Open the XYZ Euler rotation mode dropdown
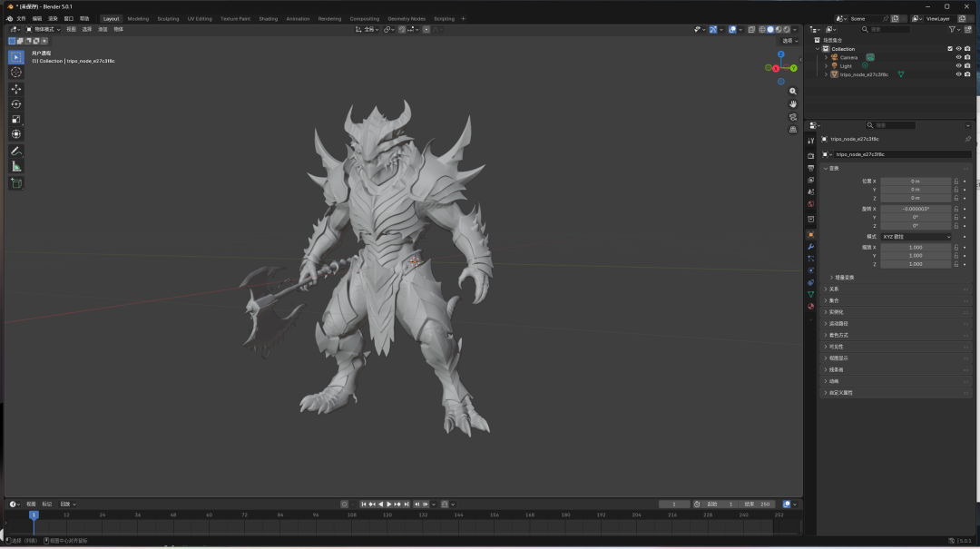This screenshot has width=980, height=549. click(x=916, y=238)
